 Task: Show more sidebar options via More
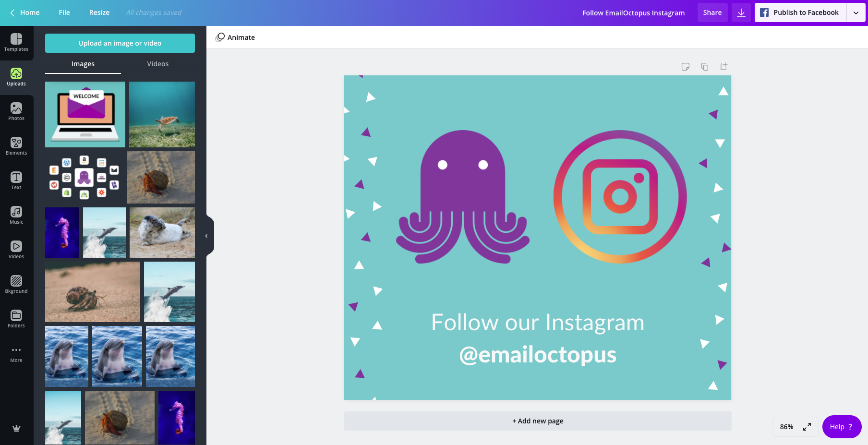pos(16,354)
